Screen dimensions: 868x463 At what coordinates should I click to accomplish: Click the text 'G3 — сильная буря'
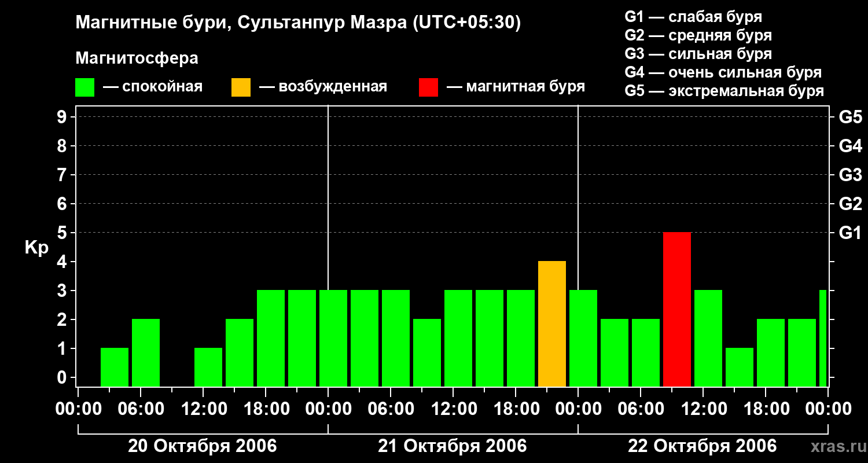click(x=698, y=54)
